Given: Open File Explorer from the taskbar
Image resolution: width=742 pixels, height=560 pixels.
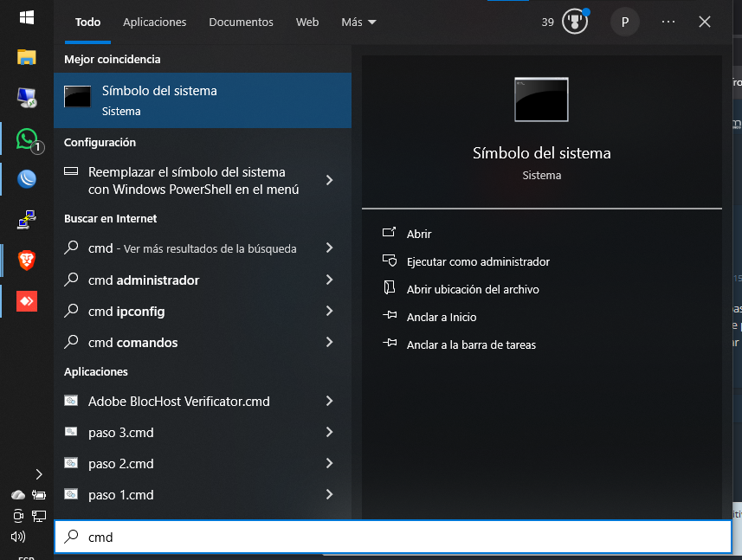Looking at the screenshot, I should click(27, 57).
